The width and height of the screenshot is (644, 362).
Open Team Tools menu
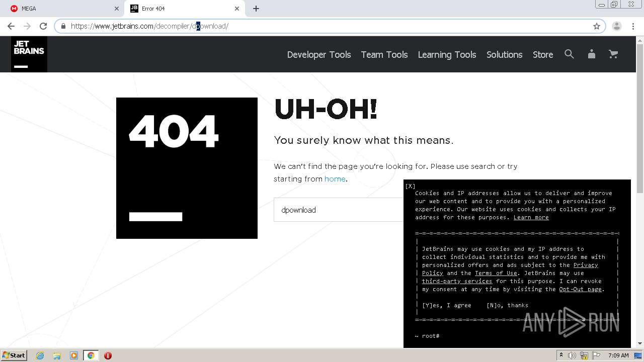pyautogui.click(x=384, y=54)
